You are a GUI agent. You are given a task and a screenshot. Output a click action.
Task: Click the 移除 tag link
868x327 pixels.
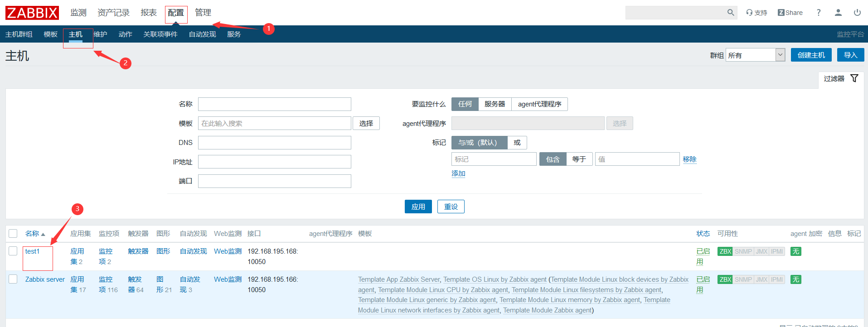[689, 159]
